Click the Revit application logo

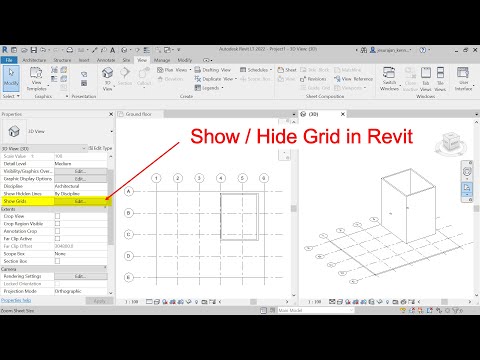click(x=5, y=50)
